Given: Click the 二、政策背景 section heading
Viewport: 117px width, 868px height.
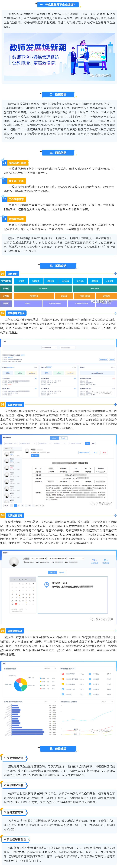Looking at the screenshot, I should coord(58,94).
